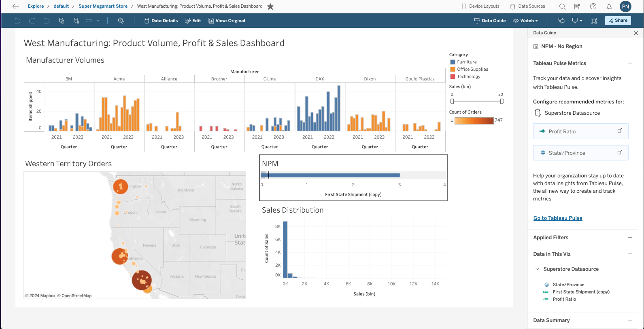The height and width of the screenshot is (329, 644).
Task: Open Data Details from the toolbar
Action: click(x=161, y=21)
